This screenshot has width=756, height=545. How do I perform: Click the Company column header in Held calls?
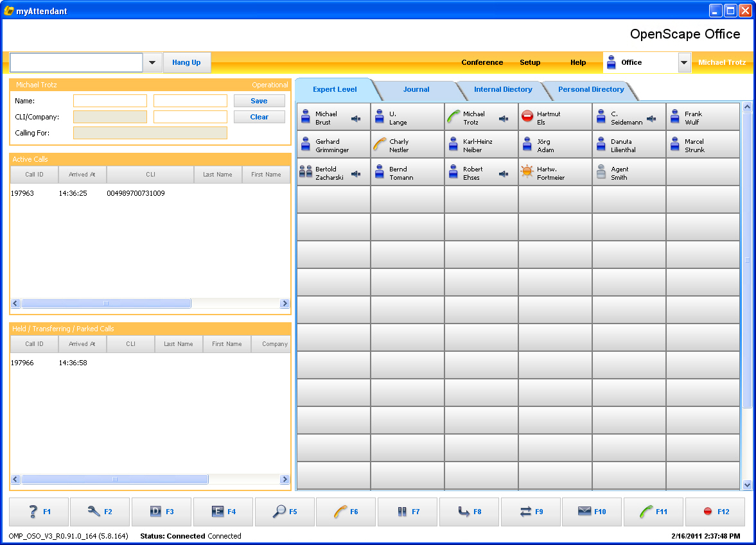(x=272, y=344)
